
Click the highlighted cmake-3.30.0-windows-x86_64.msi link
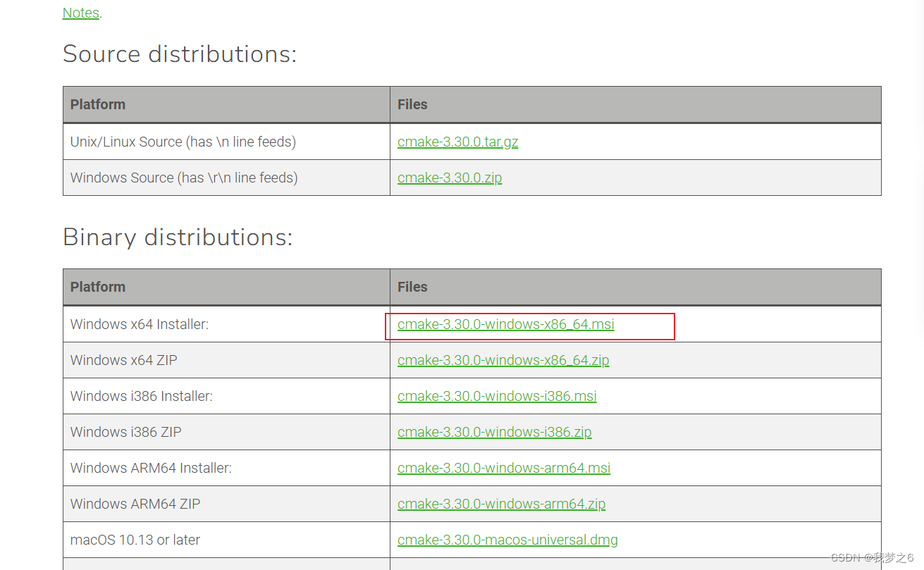505,324
